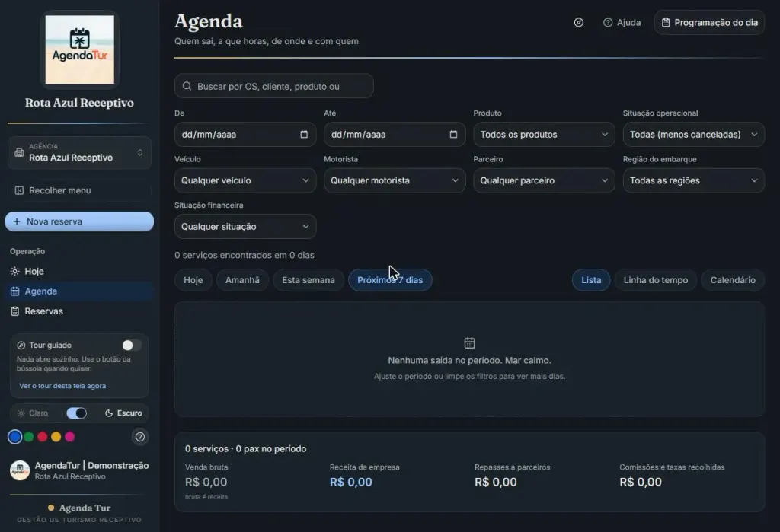The height and width of the screenshot is (532, 780).
Task: Click the Até date input field
Action: click(395, 134)
